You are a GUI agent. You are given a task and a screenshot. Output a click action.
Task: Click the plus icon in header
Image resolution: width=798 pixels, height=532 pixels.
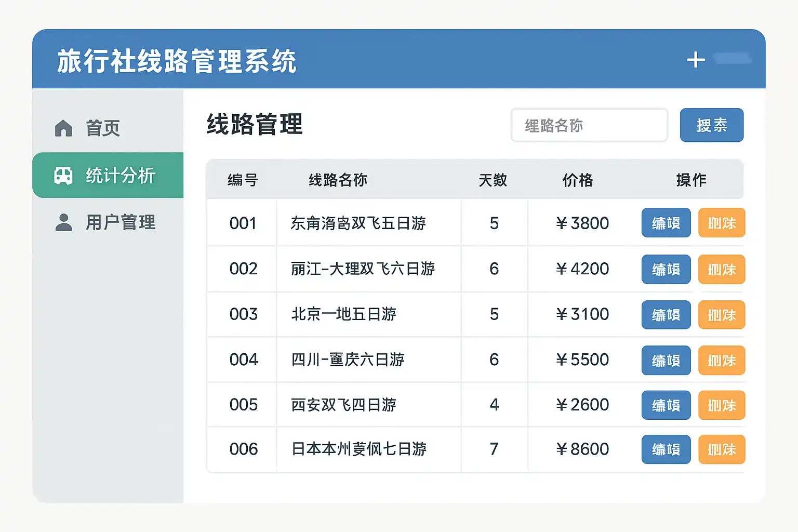pos(696,60)
